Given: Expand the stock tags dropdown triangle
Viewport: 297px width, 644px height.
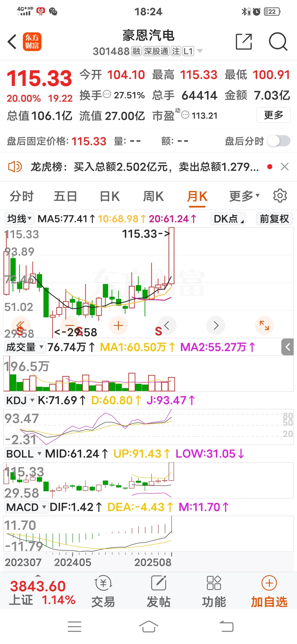Looking at the screenshot, I should (200, 51).
